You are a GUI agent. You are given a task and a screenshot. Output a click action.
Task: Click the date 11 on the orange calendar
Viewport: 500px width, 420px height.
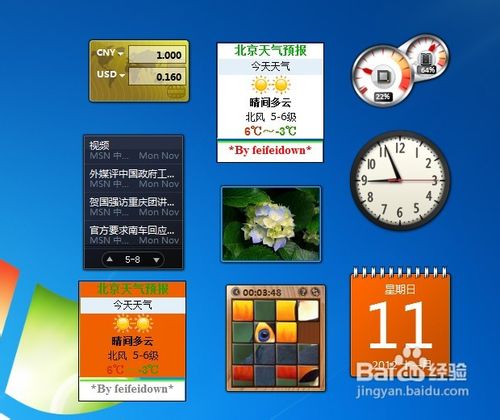pos(400,326)
